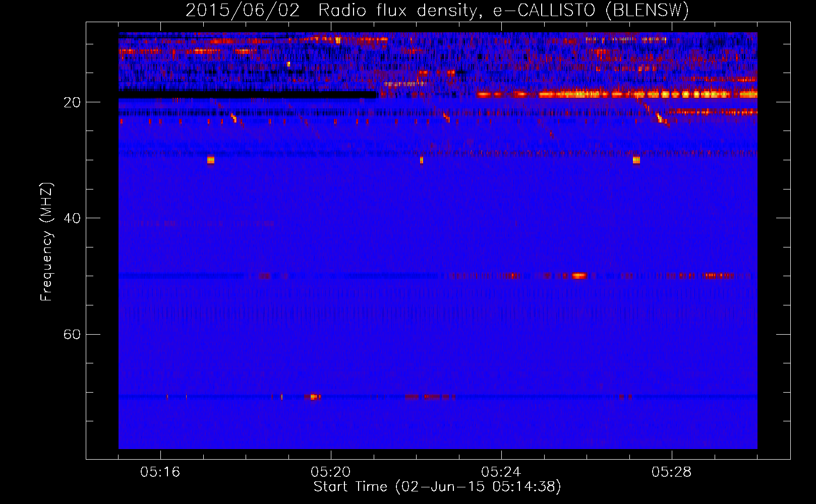
Task: Select the "05:20" time tick label
Action: click(x=331, y=472)
